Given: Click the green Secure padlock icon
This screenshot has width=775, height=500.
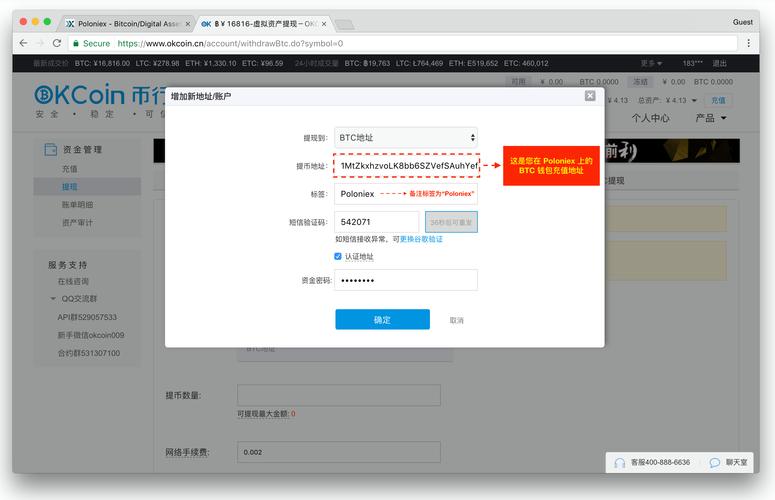Looking at the screenshot, I should [x=75, y=44].
